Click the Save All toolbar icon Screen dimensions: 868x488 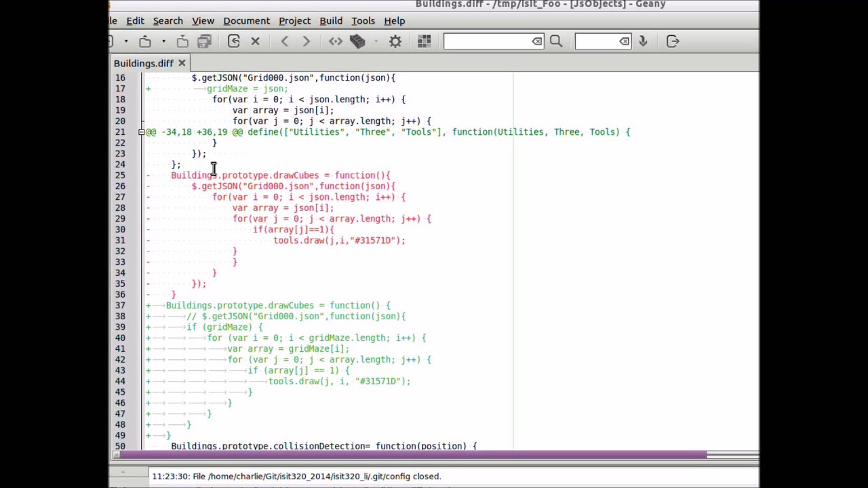204,42
